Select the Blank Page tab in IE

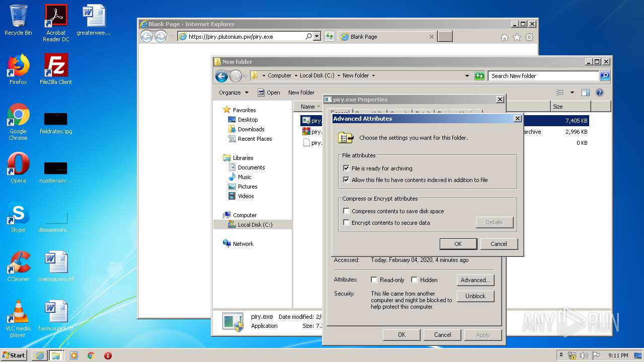[x=387, y=37]
